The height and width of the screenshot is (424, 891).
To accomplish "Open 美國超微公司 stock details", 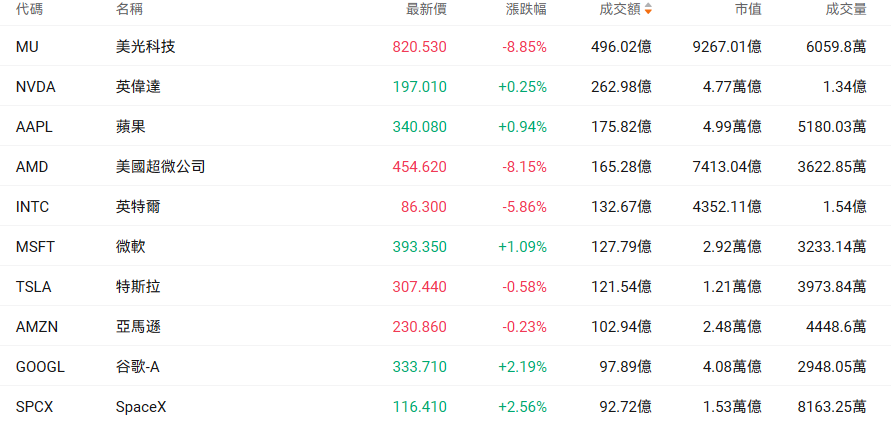I will coord(160,167).
